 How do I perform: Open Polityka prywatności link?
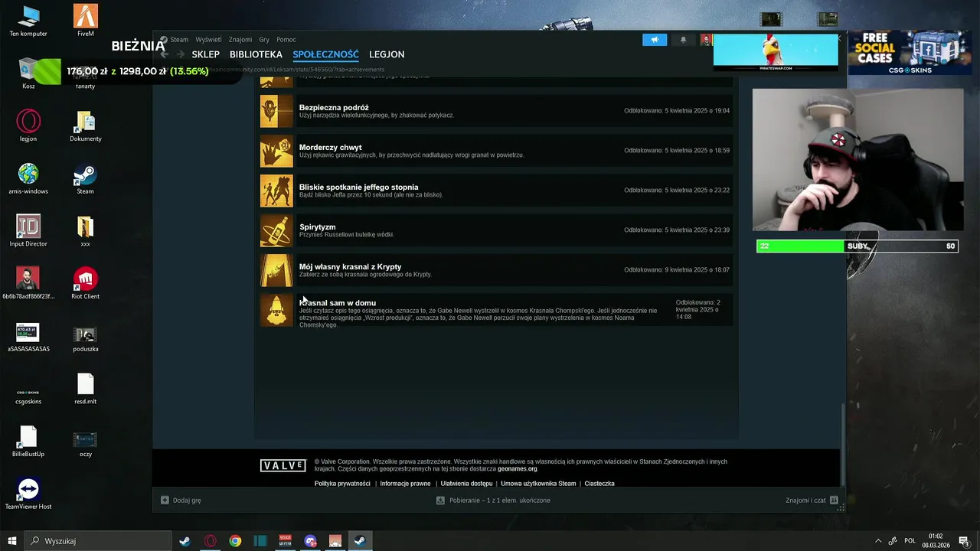coord(342,484)
